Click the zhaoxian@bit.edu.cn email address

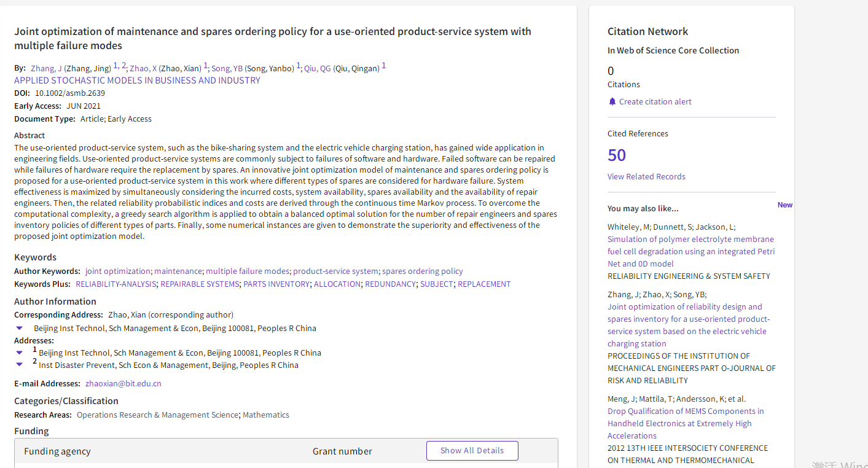123,384
